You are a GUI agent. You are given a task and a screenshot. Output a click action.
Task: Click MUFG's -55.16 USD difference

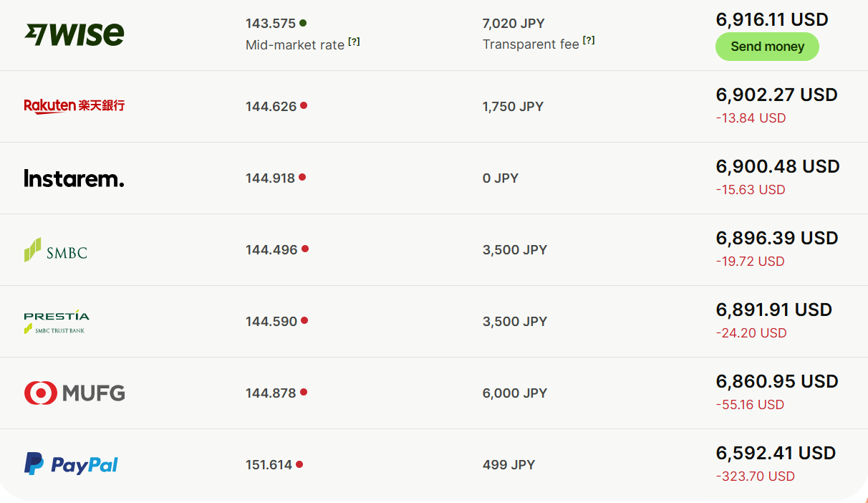750,405
